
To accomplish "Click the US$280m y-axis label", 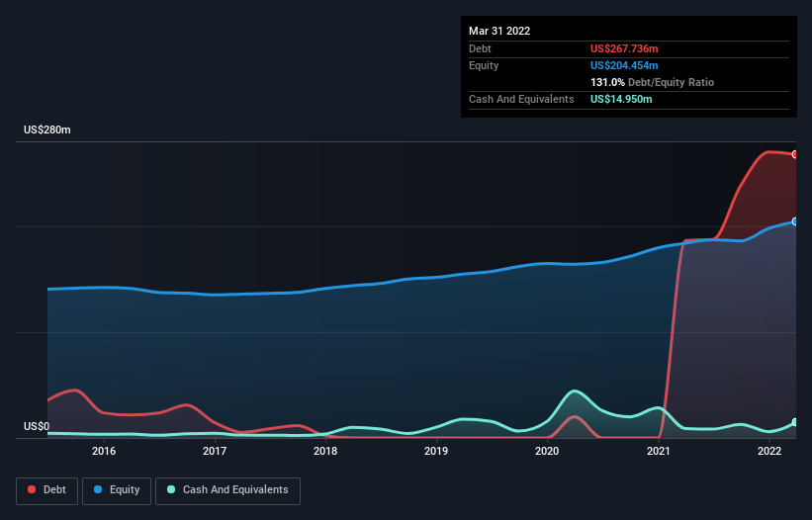I will (x=47, y=130).
